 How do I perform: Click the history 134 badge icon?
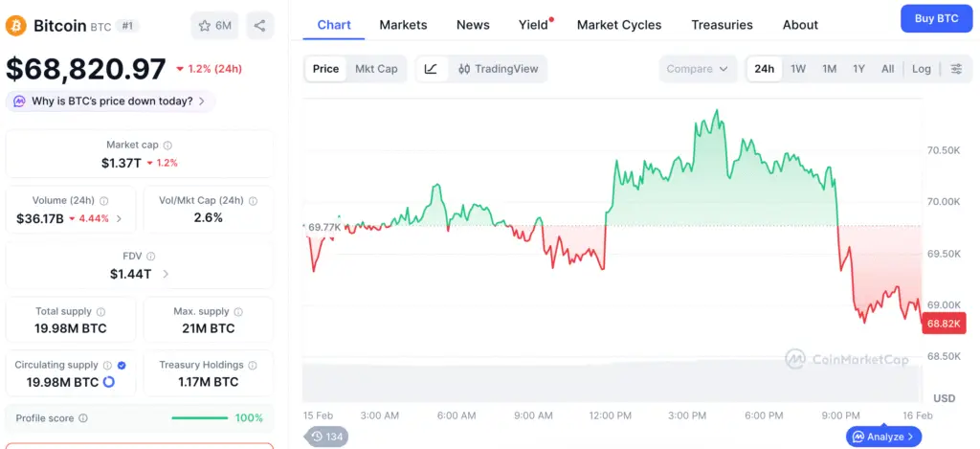[x=327, y=437]
